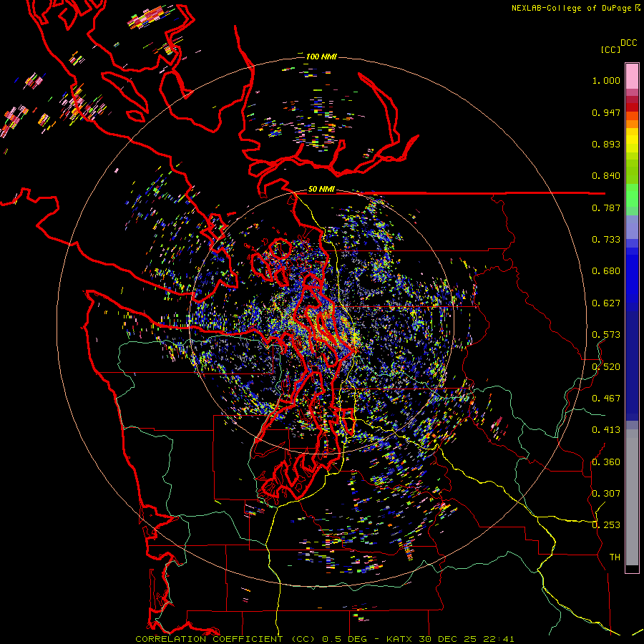The image size is (644, 644).
Task: Click the TH label on the scale
Action: pos(615,557)
